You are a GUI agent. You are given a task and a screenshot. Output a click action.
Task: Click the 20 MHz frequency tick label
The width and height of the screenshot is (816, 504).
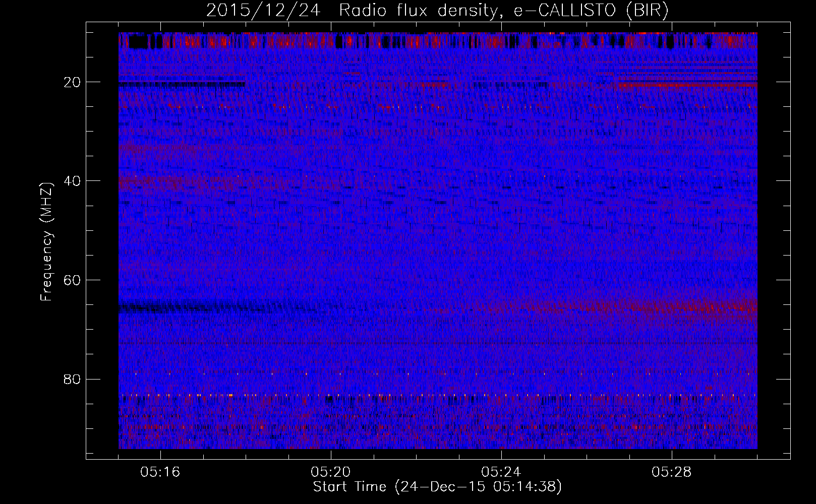pyautogui.click(x=73, y=82)
